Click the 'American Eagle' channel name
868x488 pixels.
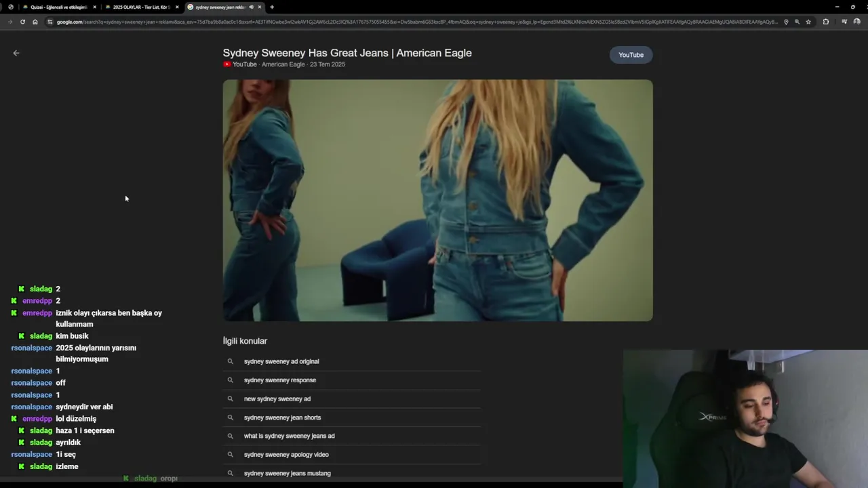point(283,64)
